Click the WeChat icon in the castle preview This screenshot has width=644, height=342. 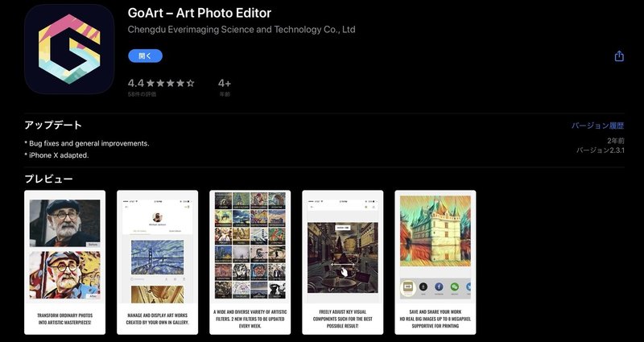coord(455,287)
